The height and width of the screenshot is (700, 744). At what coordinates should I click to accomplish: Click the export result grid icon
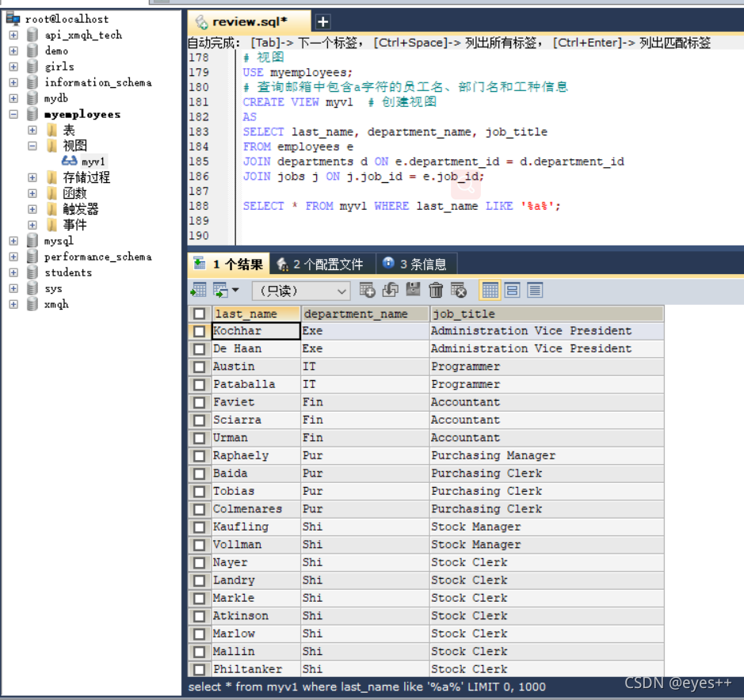[x=198, y=290]
